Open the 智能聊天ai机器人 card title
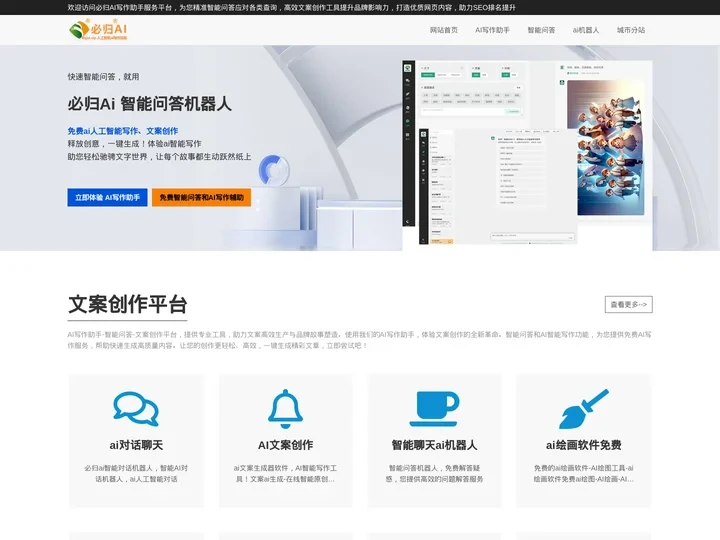This screenshot has width=720, height=540. tap(434, 445)
